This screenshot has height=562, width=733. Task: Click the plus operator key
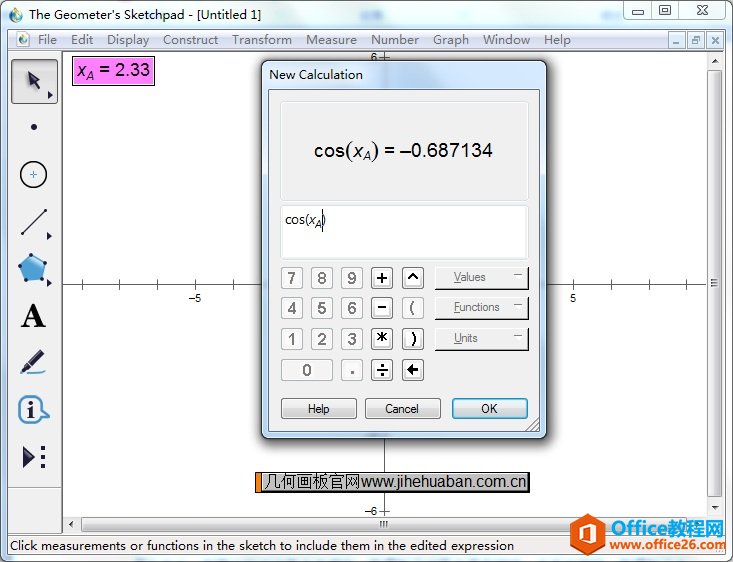coord(382,278)
